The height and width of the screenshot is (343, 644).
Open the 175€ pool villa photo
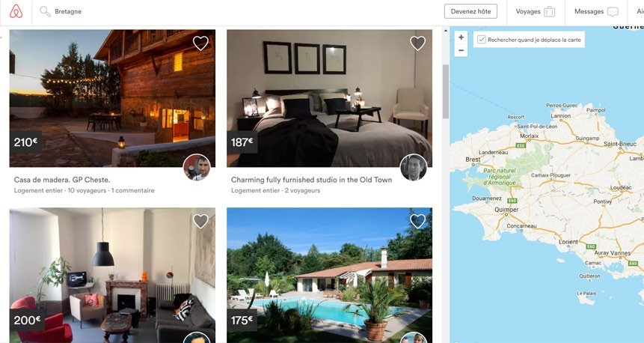pyautogui.click(x=329, y=275)
